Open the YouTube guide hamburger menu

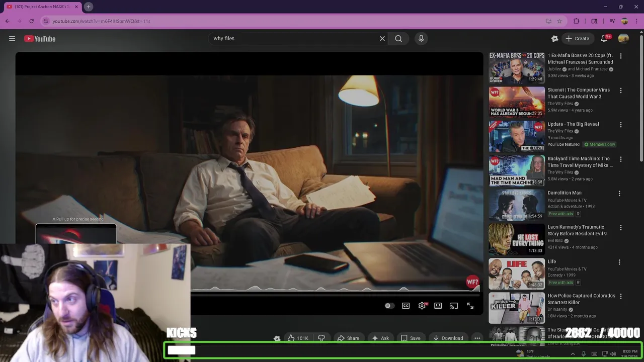click(12, 39)
